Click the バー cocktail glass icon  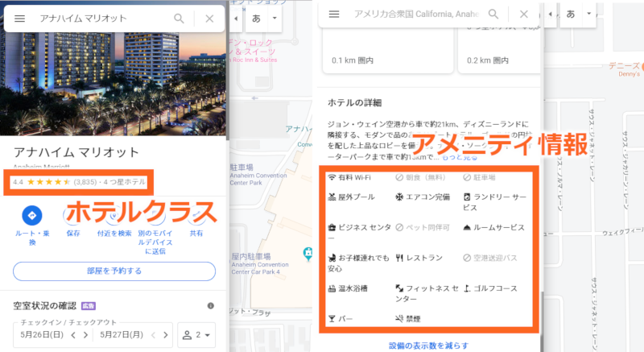332,319
